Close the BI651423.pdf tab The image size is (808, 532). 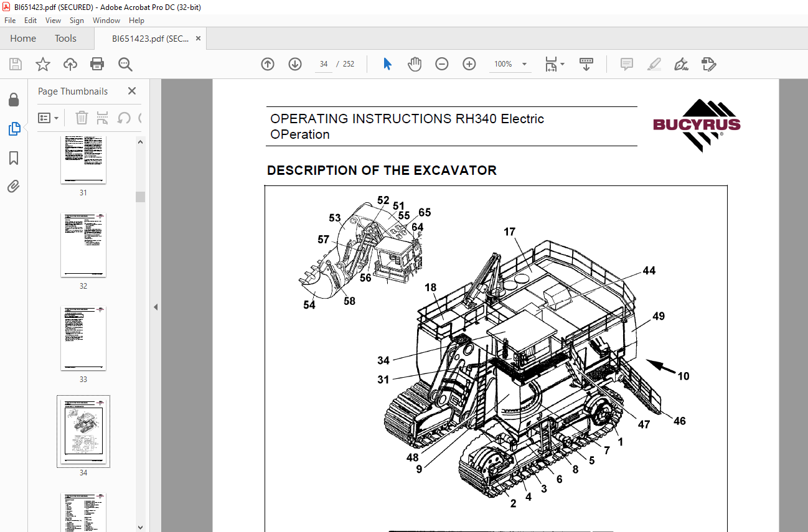click(x=199, y=39)
